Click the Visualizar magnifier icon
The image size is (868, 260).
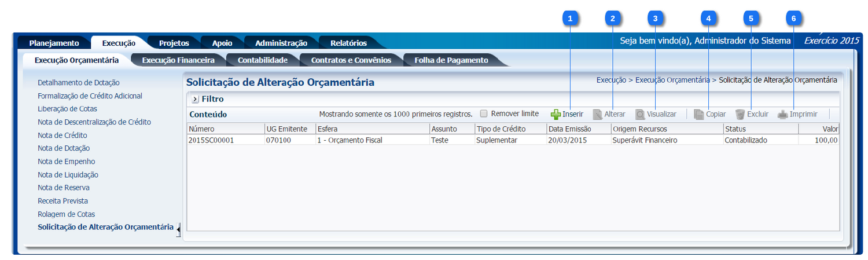640,115
